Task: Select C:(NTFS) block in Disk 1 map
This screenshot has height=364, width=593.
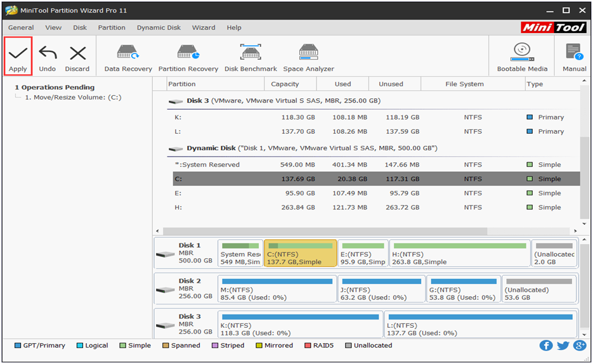Action: click(300, 253)
